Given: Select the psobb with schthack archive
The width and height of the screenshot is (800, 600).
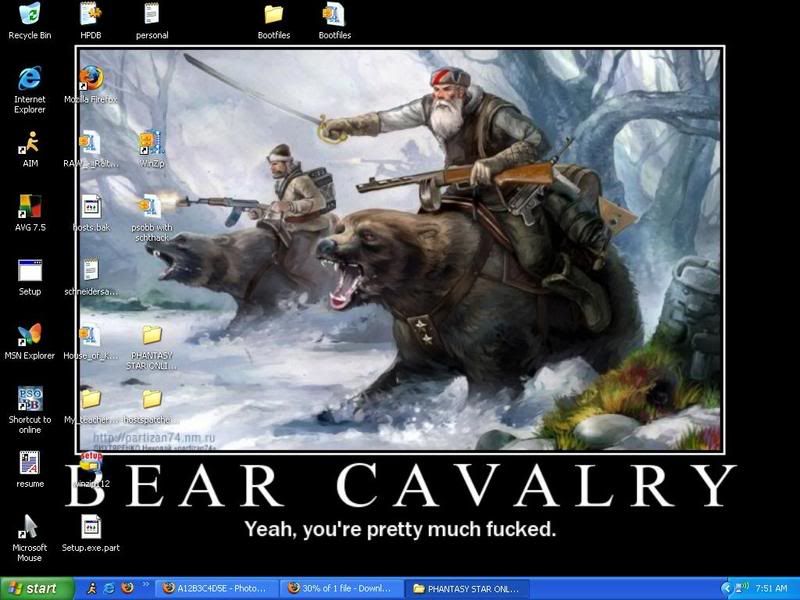Looking at the screenshot, I should (151, 206).
